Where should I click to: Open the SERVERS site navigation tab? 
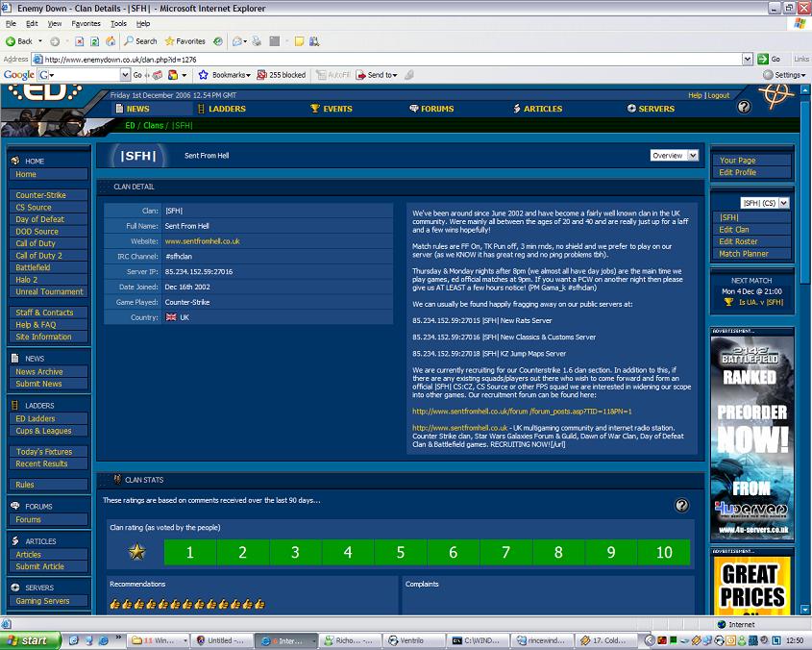[651, 109]
